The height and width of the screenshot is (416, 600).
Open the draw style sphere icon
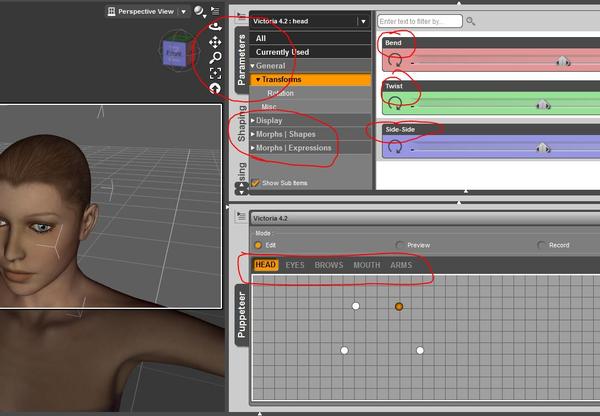pos(199,11)
